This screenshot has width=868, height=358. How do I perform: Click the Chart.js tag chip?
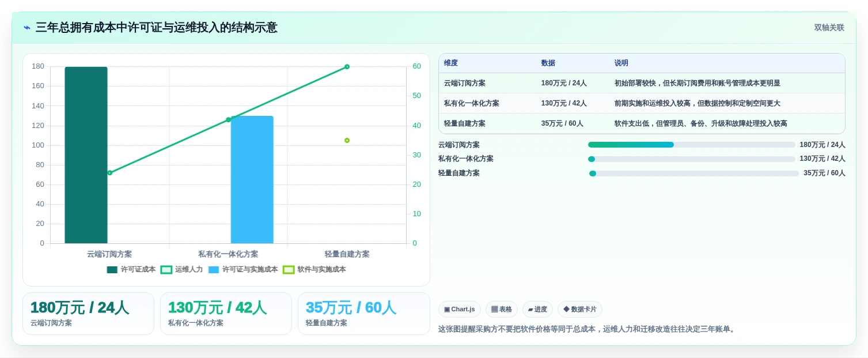[460, 310]
